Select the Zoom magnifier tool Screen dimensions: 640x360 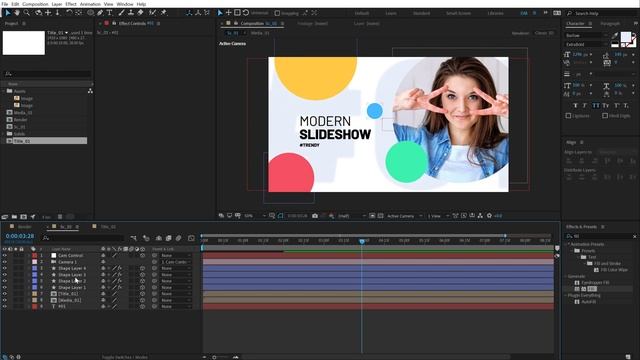click(x=27, y=13)
